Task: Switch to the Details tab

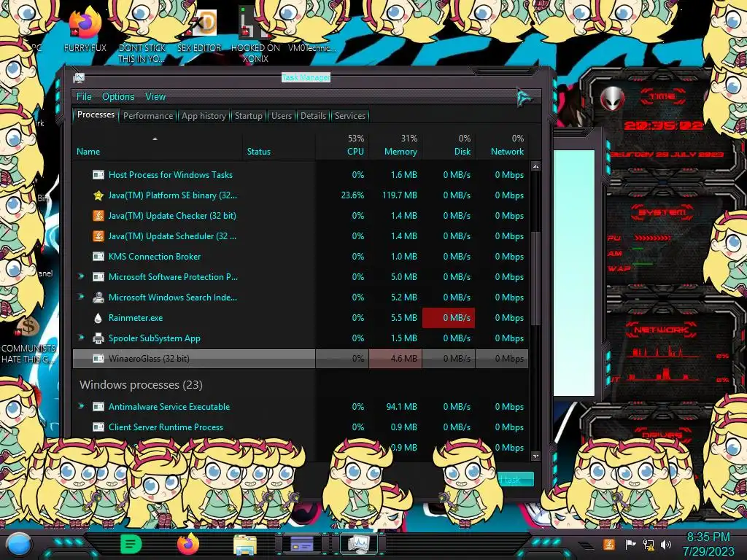Action: [x=313, y=116]
